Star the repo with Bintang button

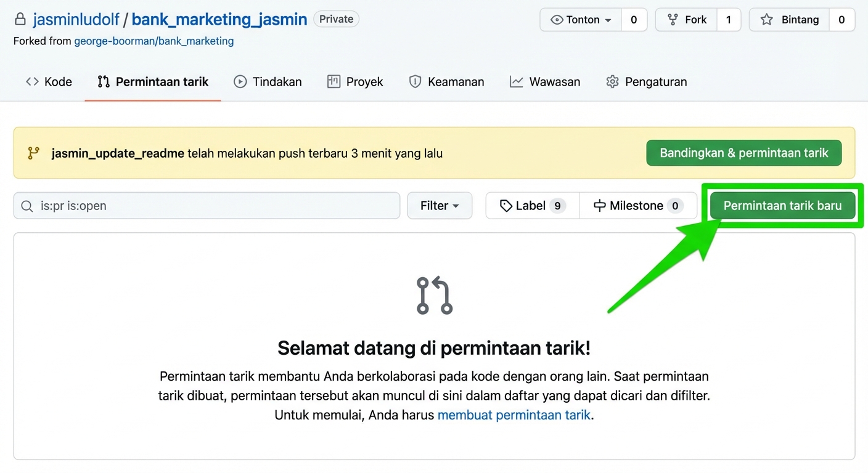coord(790,20)
